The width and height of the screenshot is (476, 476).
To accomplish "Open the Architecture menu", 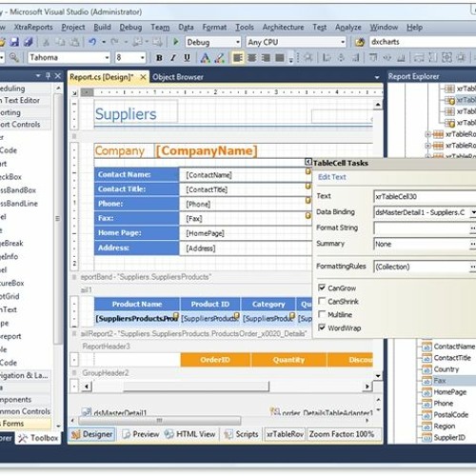I will pos(283,28).
